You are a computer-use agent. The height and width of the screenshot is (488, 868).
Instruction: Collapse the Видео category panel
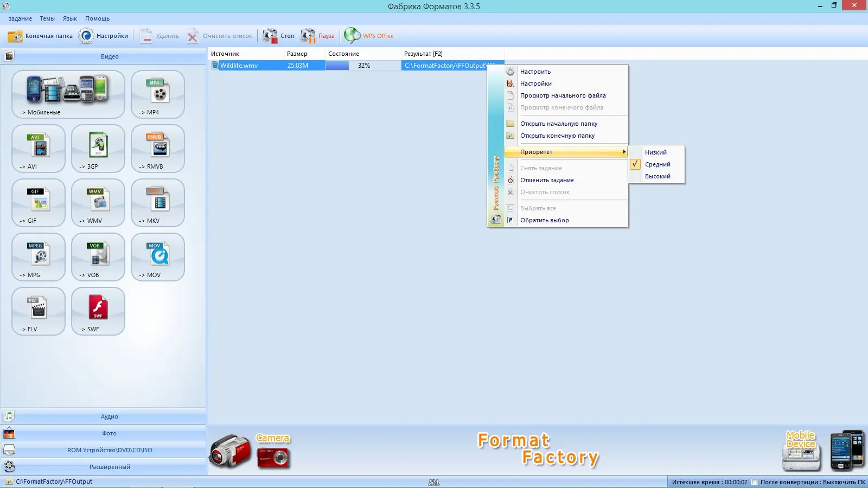point(103,56)
